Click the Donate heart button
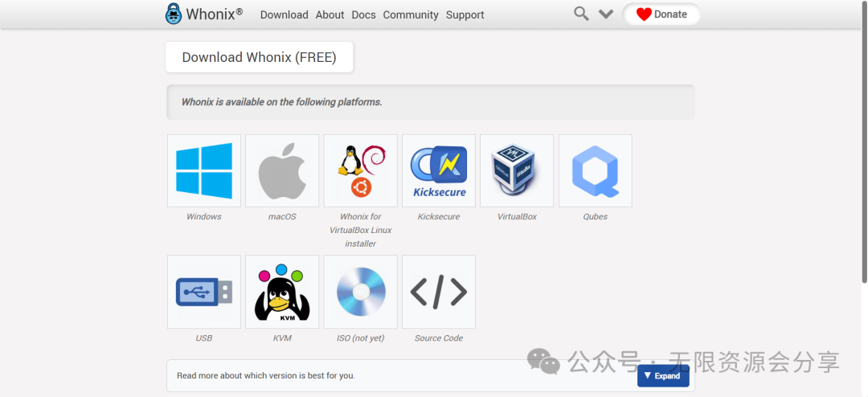The image size is (868, 397). [661, 14]
